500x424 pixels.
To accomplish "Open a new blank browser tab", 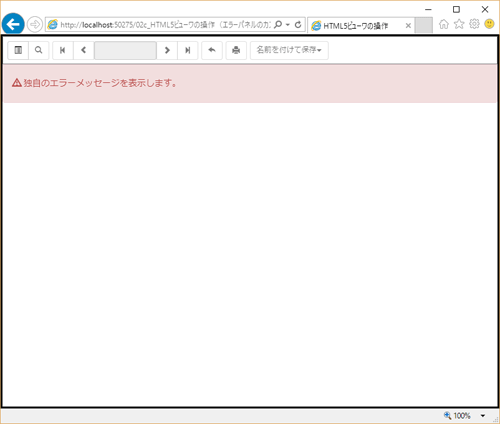I will pyautogui.click(x=424, y=25).
